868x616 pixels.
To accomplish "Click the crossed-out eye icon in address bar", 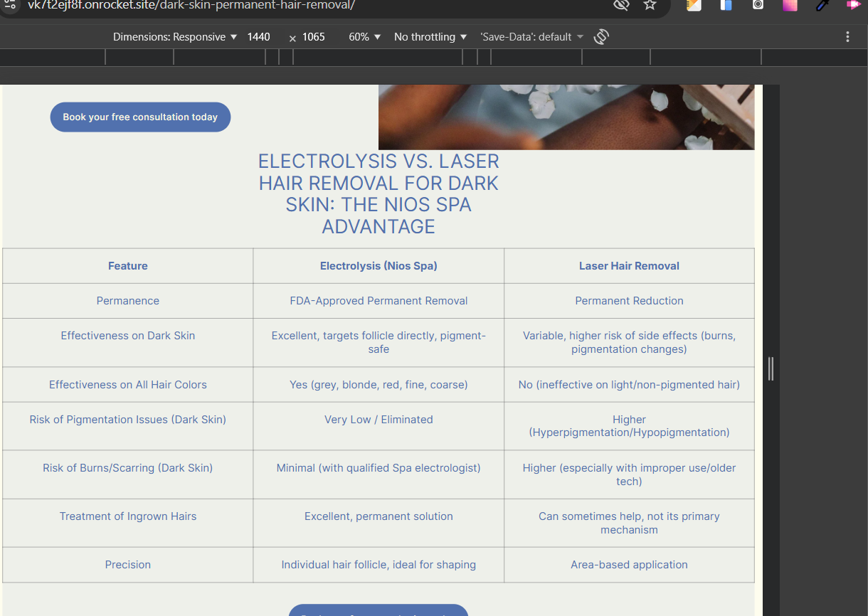I will [x=621, y=5].
